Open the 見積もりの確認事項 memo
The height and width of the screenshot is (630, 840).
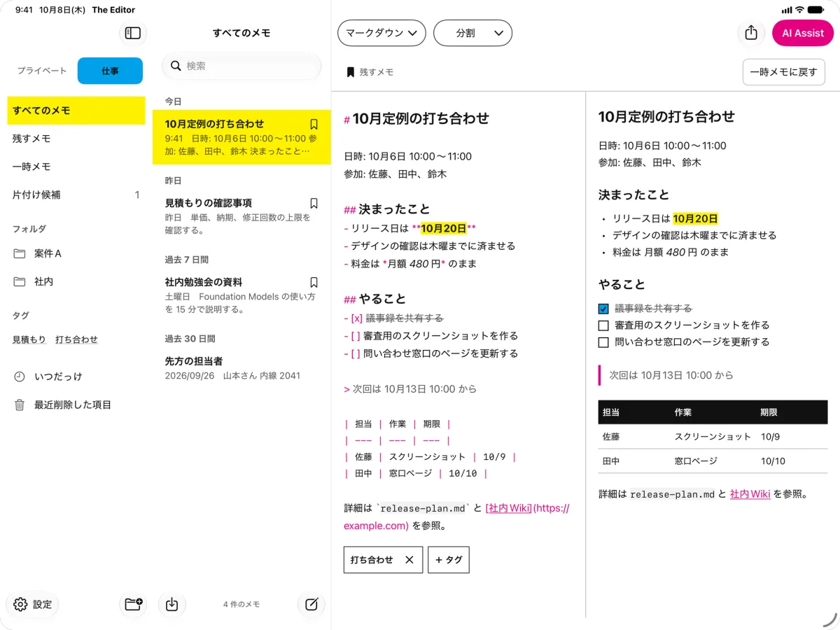click(x=241, y=216)
